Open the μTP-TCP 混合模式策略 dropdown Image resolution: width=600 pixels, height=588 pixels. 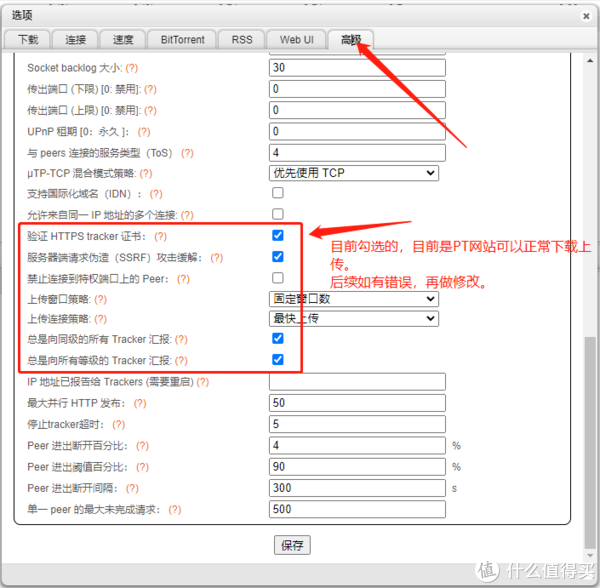tap(354, 173)
